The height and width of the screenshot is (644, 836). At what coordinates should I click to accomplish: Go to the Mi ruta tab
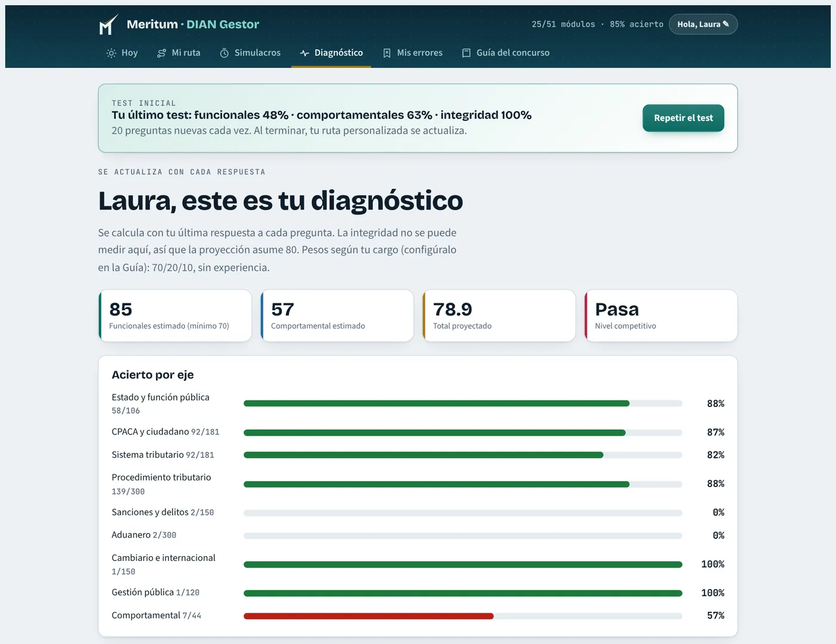pos(179,53)
